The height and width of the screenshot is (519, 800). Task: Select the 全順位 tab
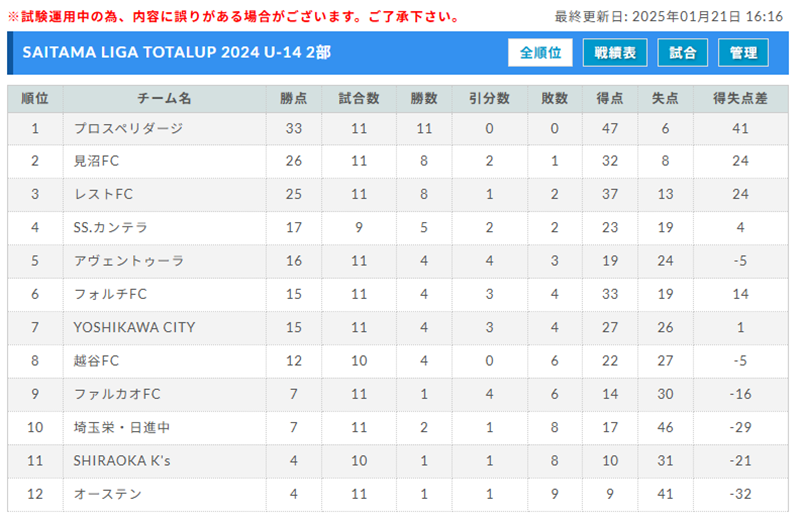(x=540, y=53)
